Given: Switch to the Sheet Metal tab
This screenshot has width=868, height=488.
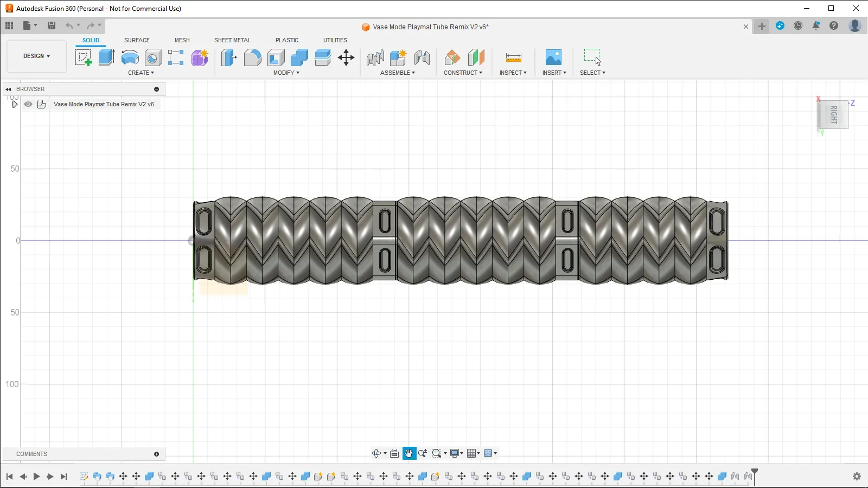Looking at the screenshot, I should 232,40.
